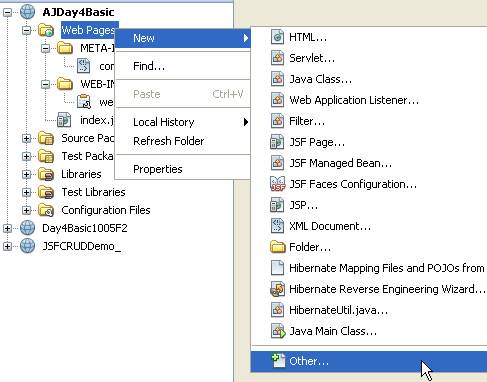Screen dimensions: 487x382
Task: Click the JSFCRUDDemo_ project globe icon
Action: [27, 246]
